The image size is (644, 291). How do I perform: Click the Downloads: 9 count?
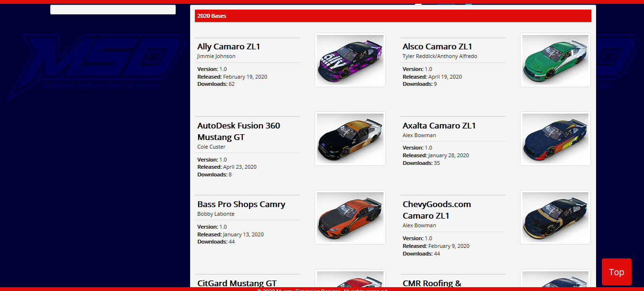[420, 84]
